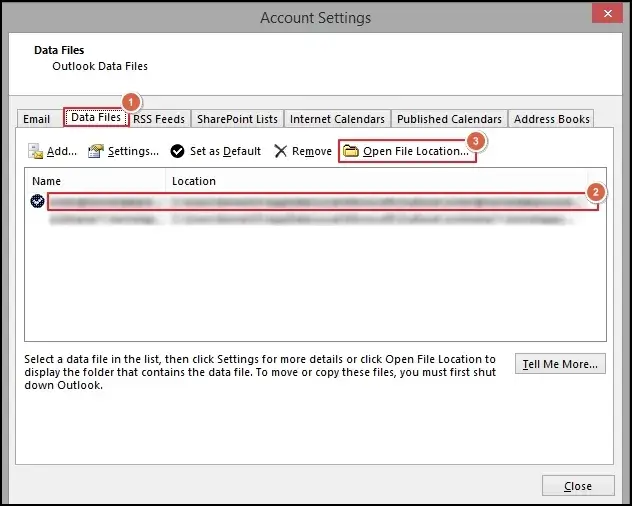The image size is (632, 506).
Task: Click the Open File Location folder icon
Action: point(351,151)
